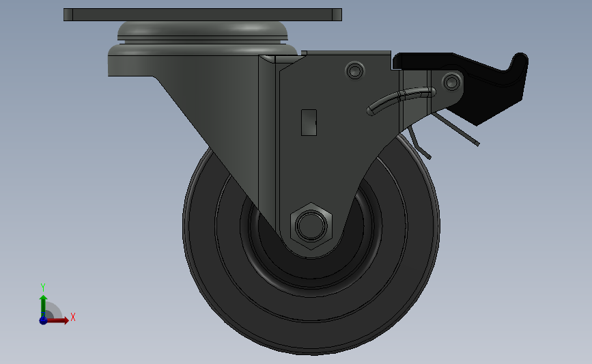Viewport: 592px width, 364px height.
Task: Select the pivot rivet beside the brake lever
Action: [x=451, y=82]
